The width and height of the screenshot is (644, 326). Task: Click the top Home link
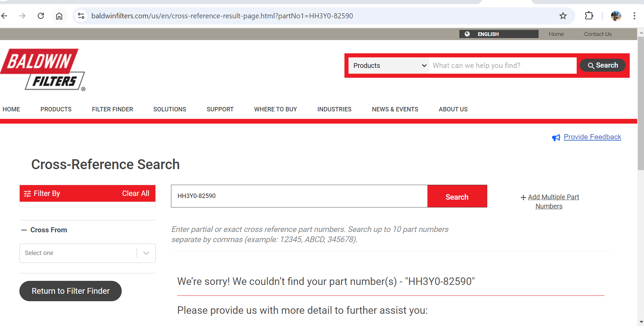(556, 34)
